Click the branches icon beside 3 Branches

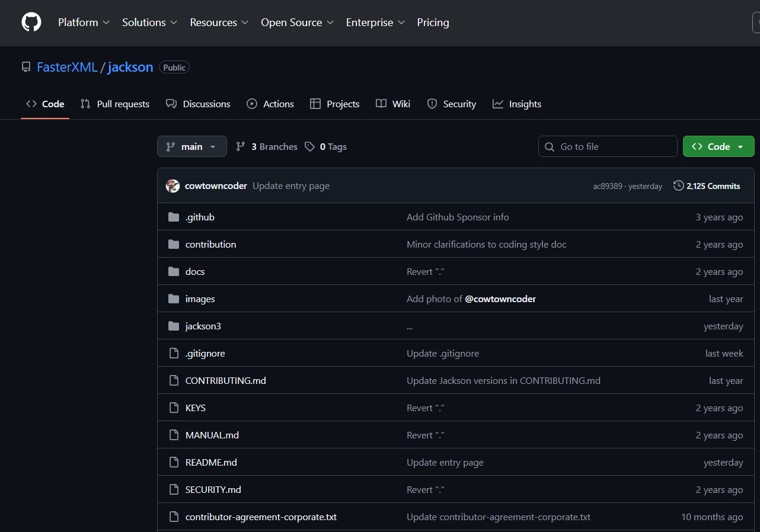(241, 147)
